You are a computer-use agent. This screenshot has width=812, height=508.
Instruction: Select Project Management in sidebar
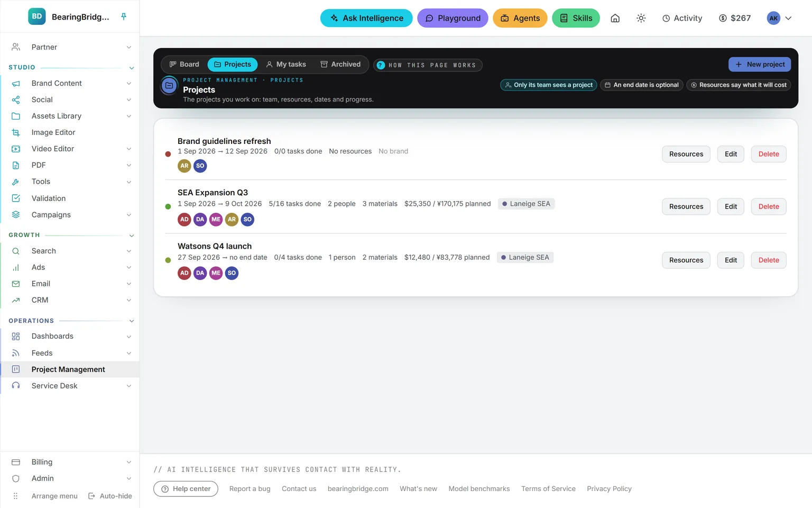coord(70,369)
